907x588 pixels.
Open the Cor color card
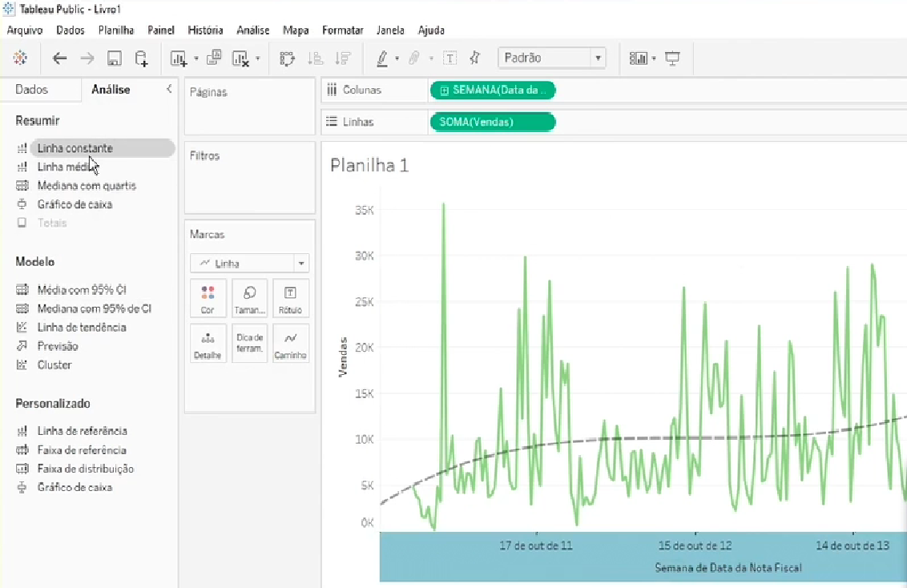pos(208,297)
